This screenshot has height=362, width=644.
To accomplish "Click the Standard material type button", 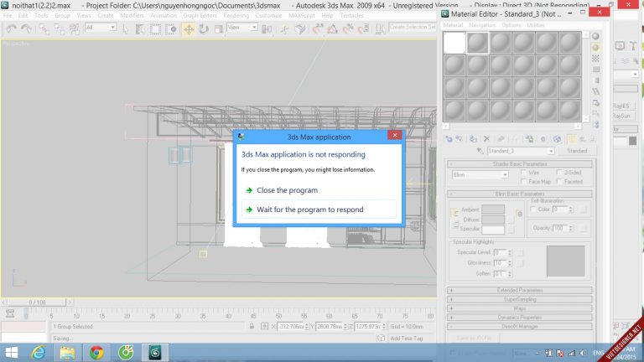I will pyautogui.click(x=577, y=151).
